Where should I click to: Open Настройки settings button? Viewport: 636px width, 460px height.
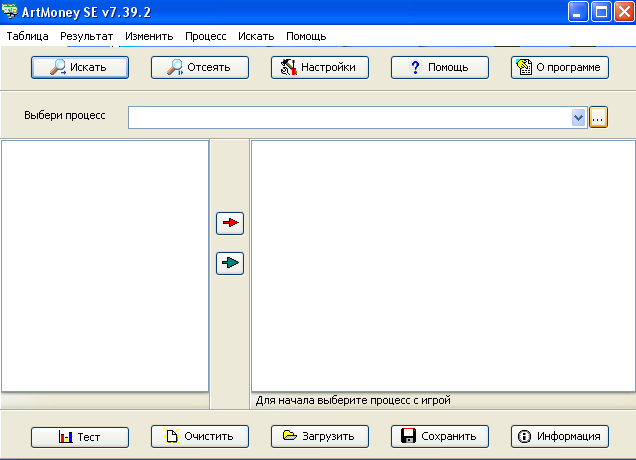pos(320,68)
